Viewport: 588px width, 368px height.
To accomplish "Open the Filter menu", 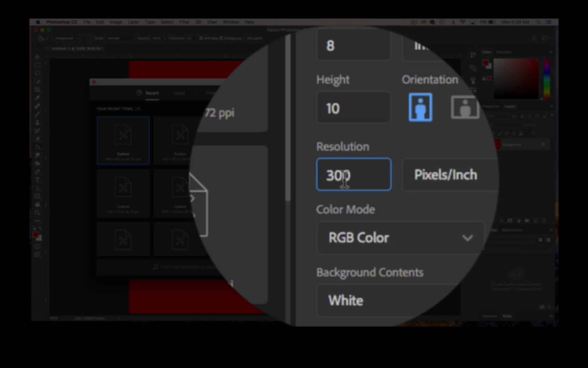I will pos(184,22).
